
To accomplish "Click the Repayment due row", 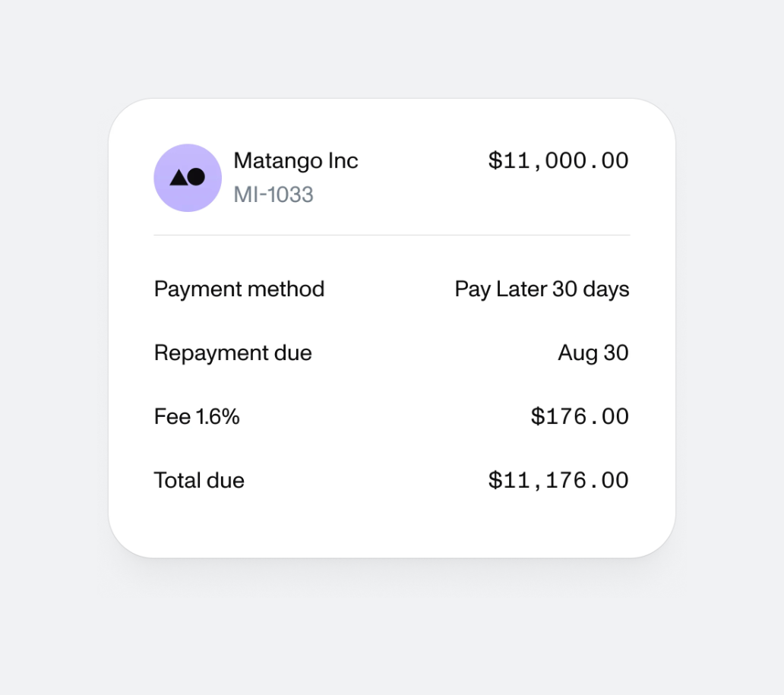I will [391, 352].
